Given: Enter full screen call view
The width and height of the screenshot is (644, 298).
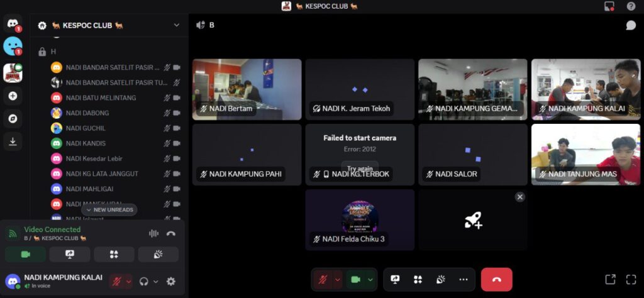Looking at the screenshot, I should coord(631,279).
